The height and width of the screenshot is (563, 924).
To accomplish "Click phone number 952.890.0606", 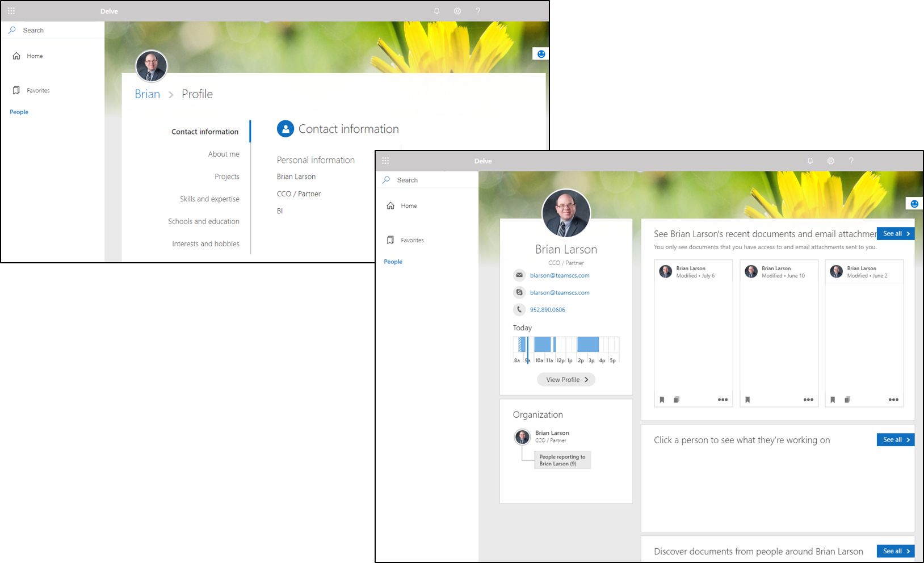I will [548, 310].
